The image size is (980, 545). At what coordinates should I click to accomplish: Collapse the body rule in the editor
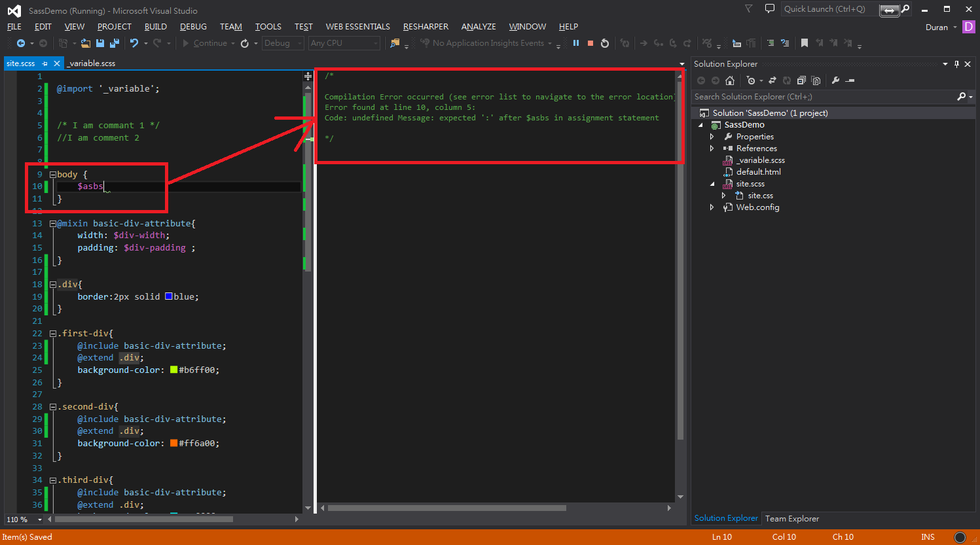click(53, 175)
